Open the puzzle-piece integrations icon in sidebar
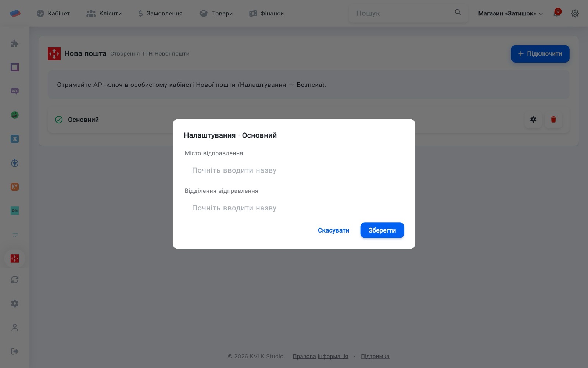588x368 pixels. pos(15,43)
